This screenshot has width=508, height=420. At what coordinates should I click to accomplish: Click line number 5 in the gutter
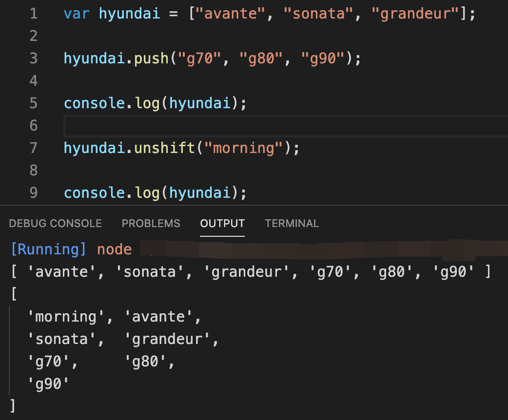pos(34,103)
